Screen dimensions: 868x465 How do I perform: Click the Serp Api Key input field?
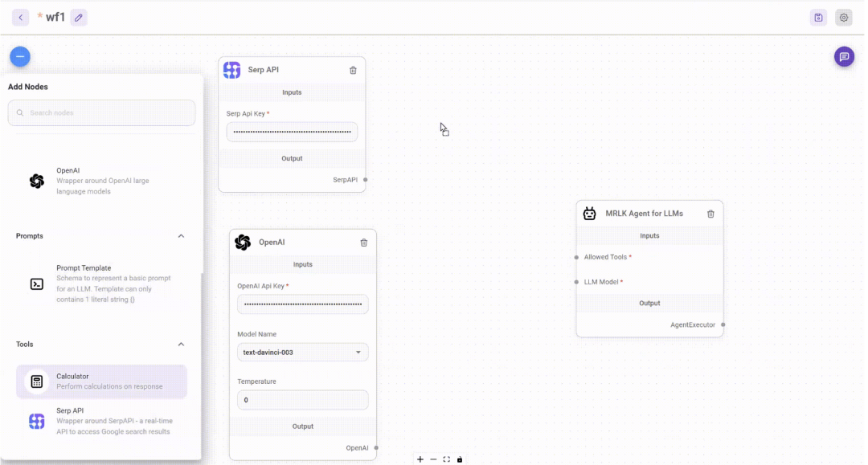[292, 132]
